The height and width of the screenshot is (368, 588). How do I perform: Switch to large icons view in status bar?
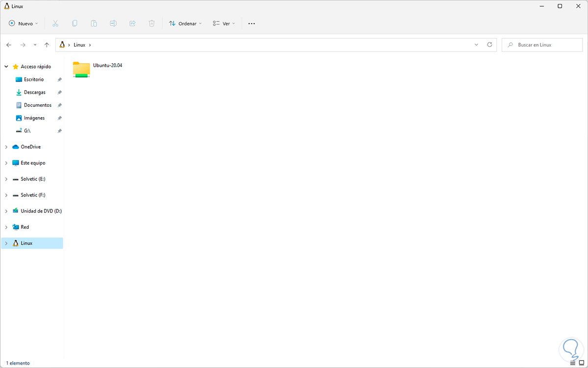582,364
